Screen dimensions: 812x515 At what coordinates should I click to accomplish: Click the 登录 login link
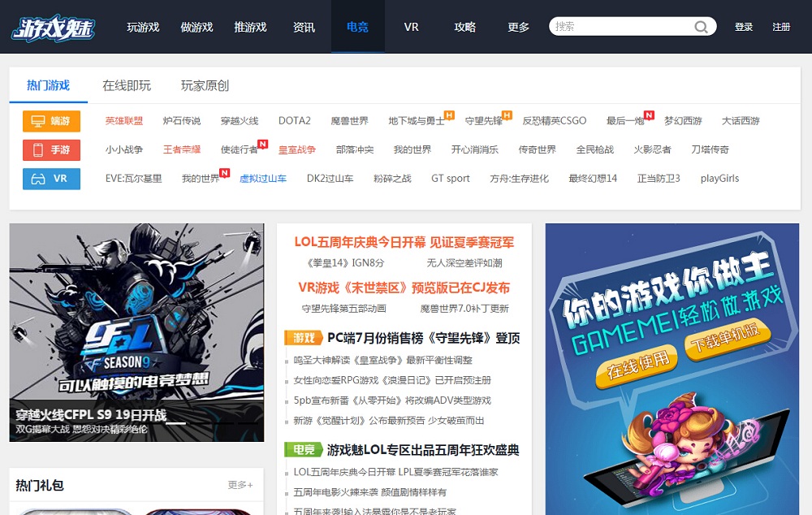[744, 27]
